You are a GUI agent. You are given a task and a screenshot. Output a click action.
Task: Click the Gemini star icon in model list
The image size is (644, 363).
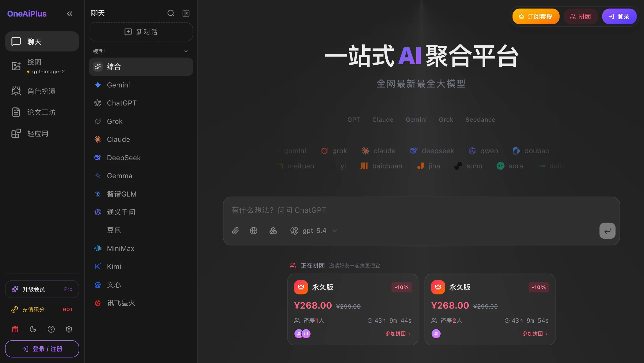click(x=98, y=85)
